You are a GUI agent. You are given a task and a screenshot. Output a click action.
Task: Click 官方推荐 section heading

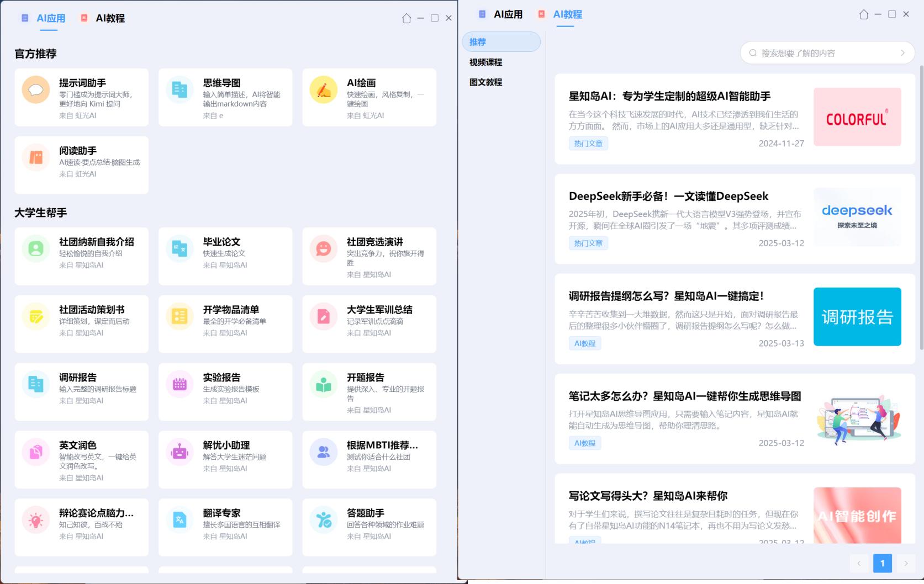(x=35, y=54)
